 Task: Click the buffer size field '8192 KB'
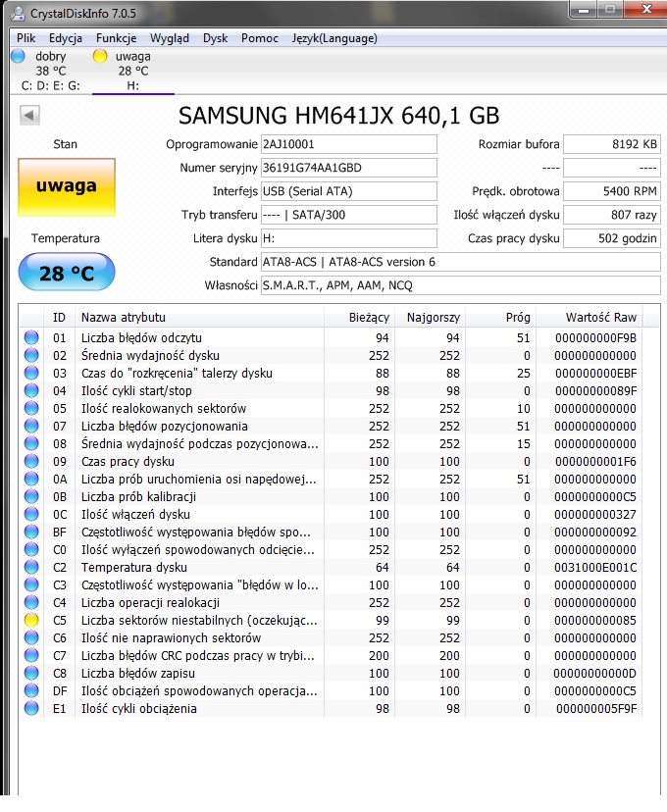coord(612,144)
